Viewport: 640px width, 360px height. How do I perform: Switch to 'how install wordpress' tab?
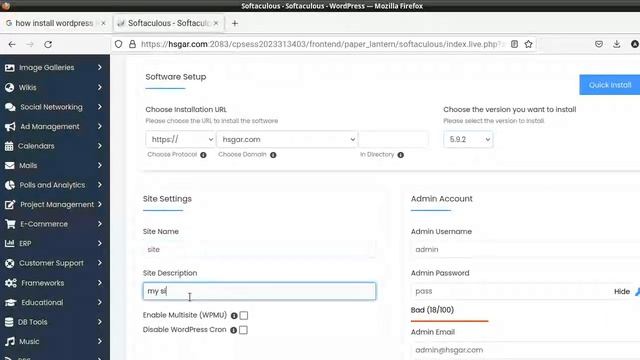(54, 23)
